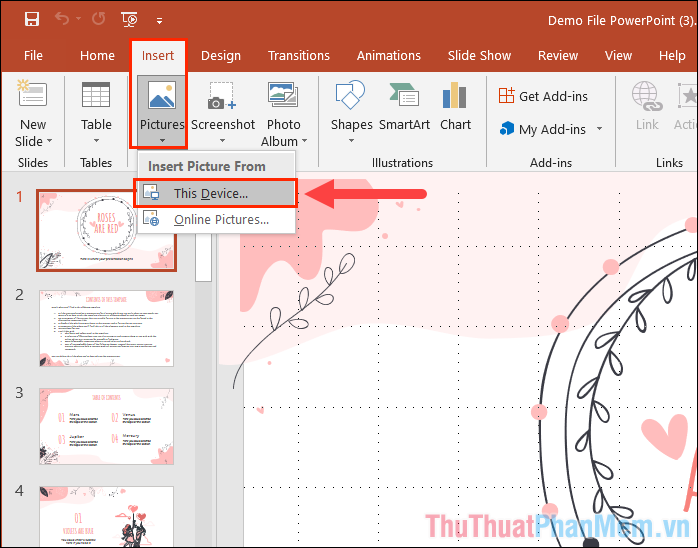Click the Table grid icon
Screen dimensions: 698x548
[x=96, y=94]
